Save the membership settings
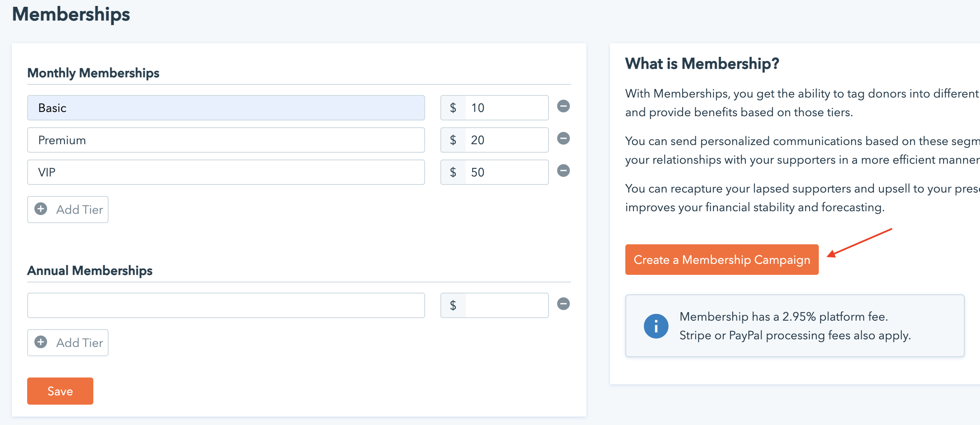The width and height of the screenshot is (980, 425). tap(60, 391)
